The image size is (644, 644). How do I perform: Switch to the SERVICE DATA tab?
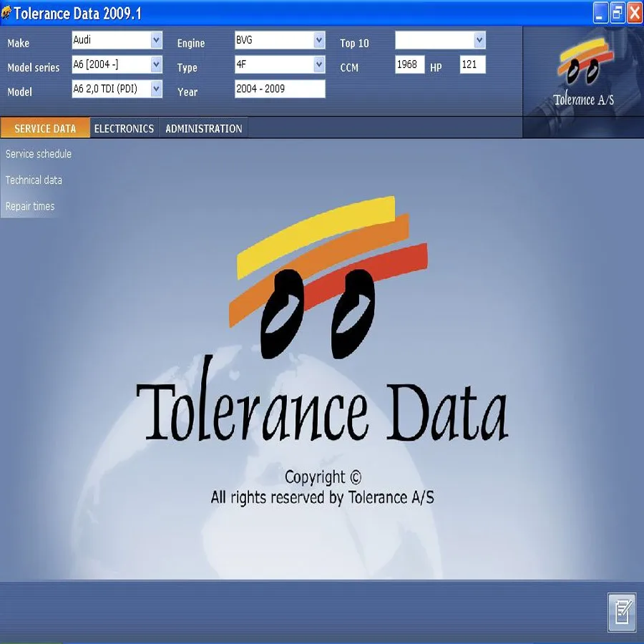pyautogui.click(x=45, y=128)
